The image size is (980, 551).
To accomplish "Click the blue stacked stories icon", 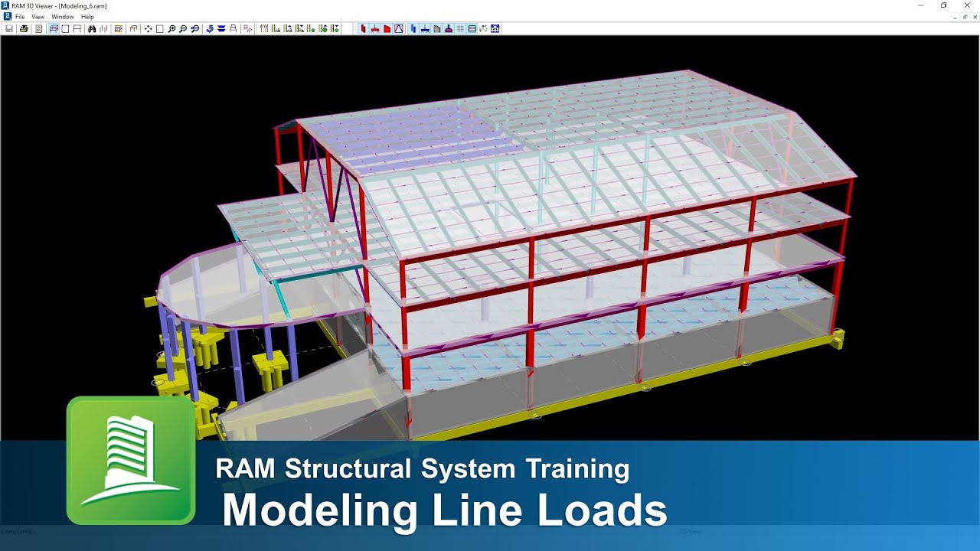I will (x=221, y=29).
